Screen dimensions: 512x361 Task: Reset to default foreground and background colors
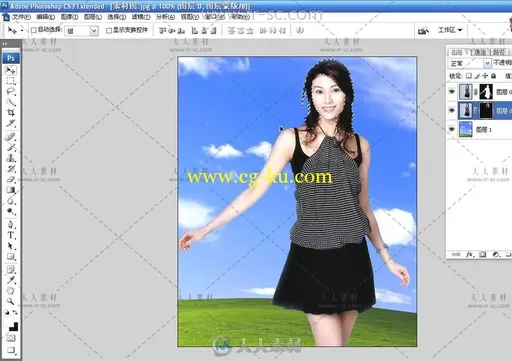pyautogui.click(x=7, y=312)
